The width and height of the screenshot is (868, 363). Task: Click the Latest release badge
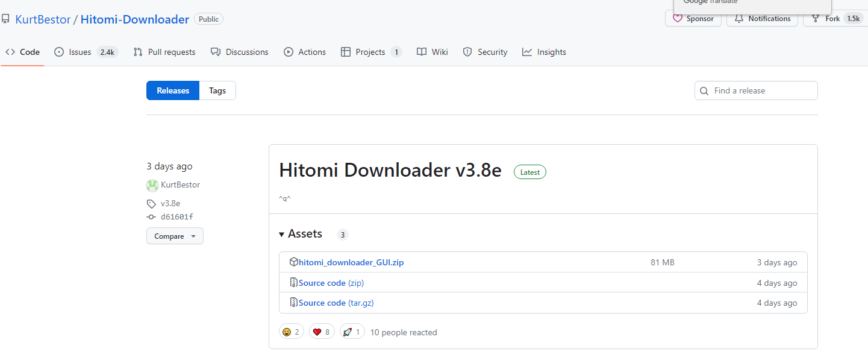(x=530, y=172)
